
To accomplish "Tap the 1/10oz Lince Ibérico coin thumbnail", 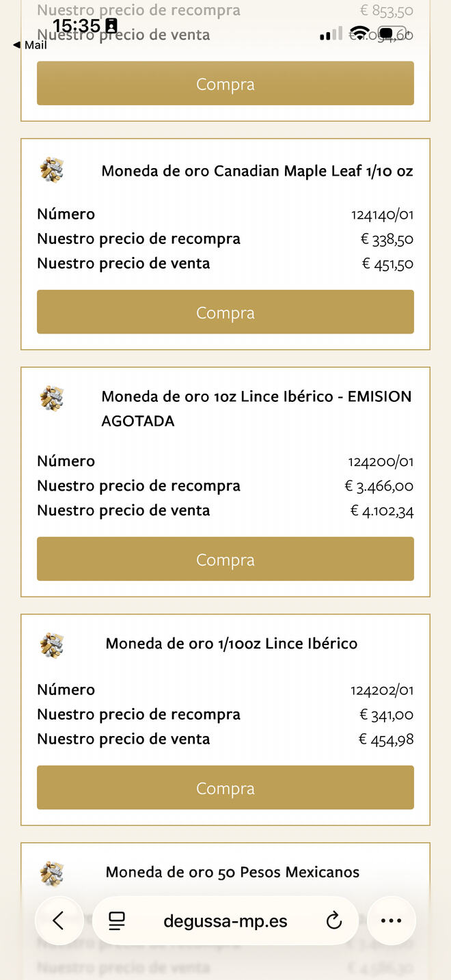I will 52,644.
